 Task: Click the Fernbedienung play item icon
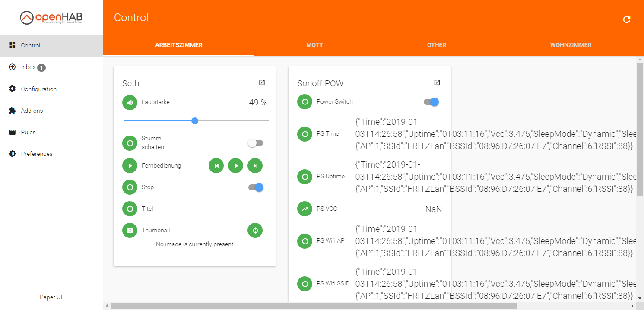130,166
